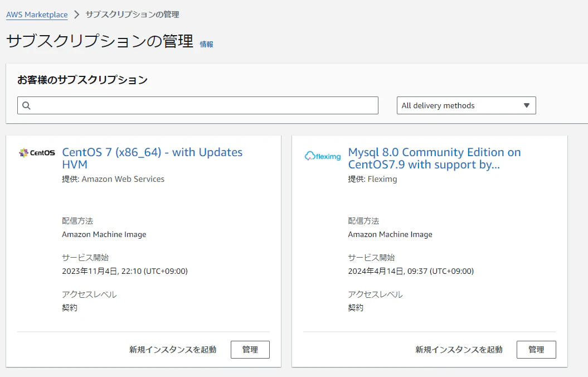
Task: Launch new instance for Mysql 8.0
Action: [459, 350]
